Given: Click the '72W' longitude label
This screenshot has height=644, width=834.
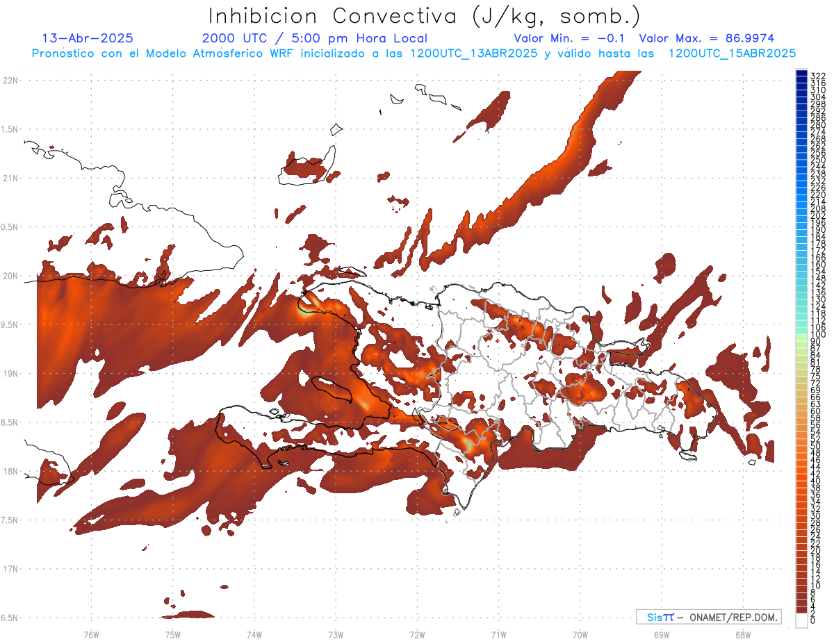Looking at the screenshot, I should click(x=417, y=634).
